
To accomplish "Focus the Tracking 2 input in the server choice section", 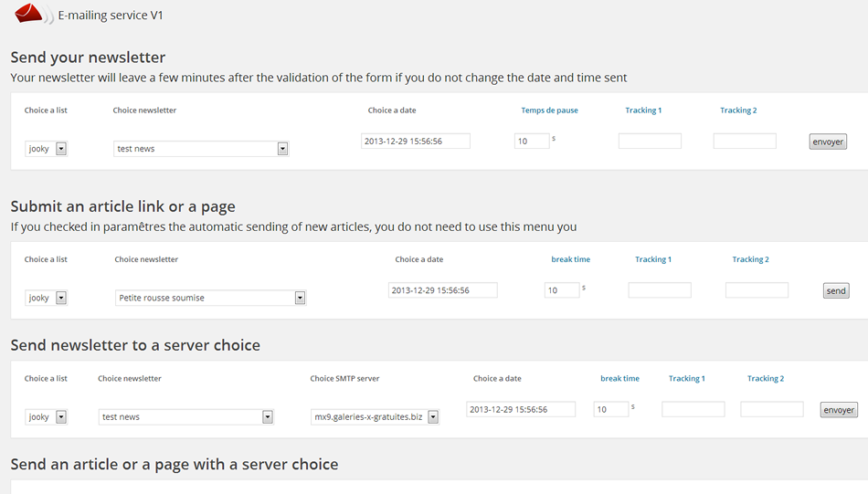I will pos(772,409).
